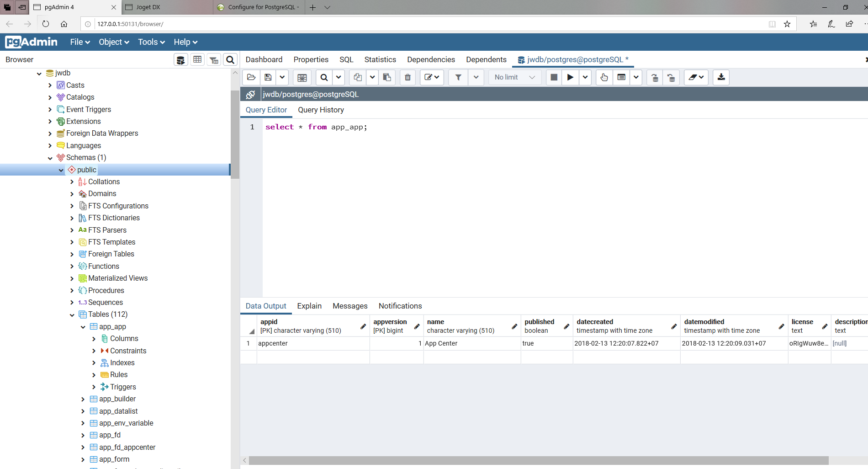Collapse the Tables (112) tree node

72,314
